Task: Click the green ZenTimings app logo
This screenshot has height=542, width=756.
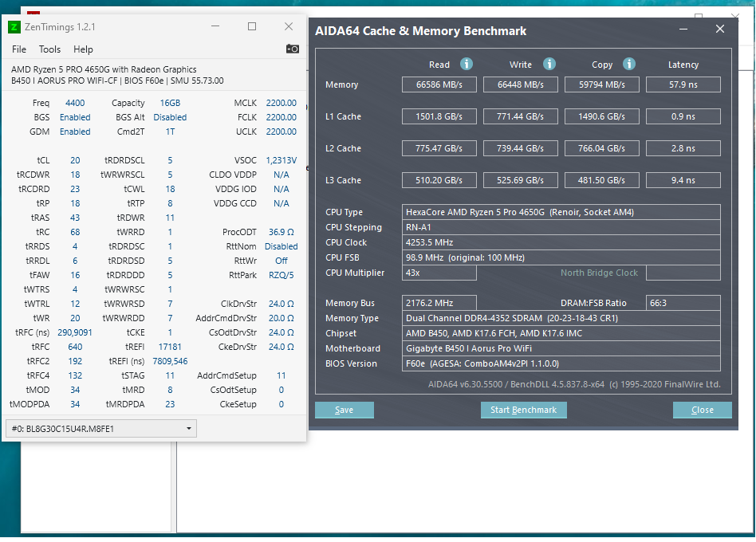Action: click(14, 27)
